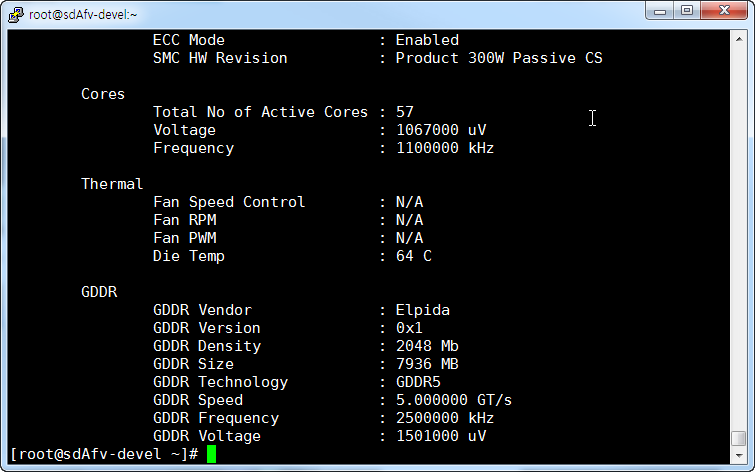Click the technology value GDDR5
Image resolution: width=755 pixels, height=472 pixels.
(x=418, y=382)
